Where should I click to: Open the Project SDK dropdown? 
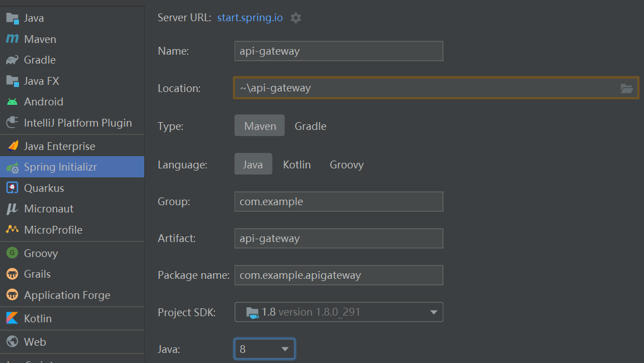tap(339, 312)
